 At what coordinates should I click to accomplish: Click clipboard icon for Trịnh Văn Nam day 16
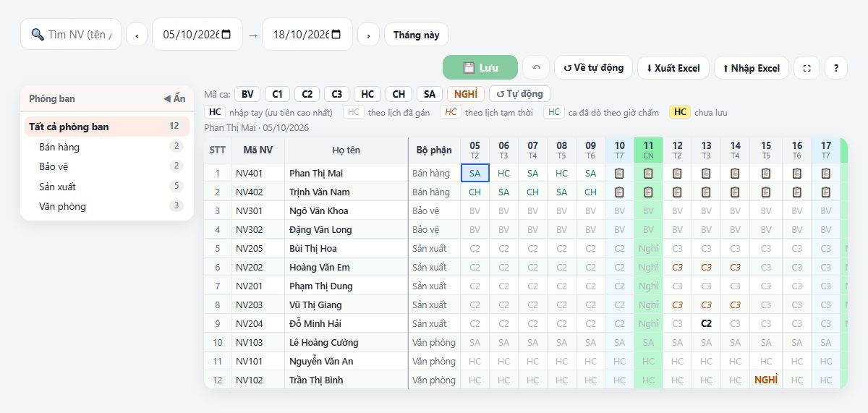tap(797, 192)
